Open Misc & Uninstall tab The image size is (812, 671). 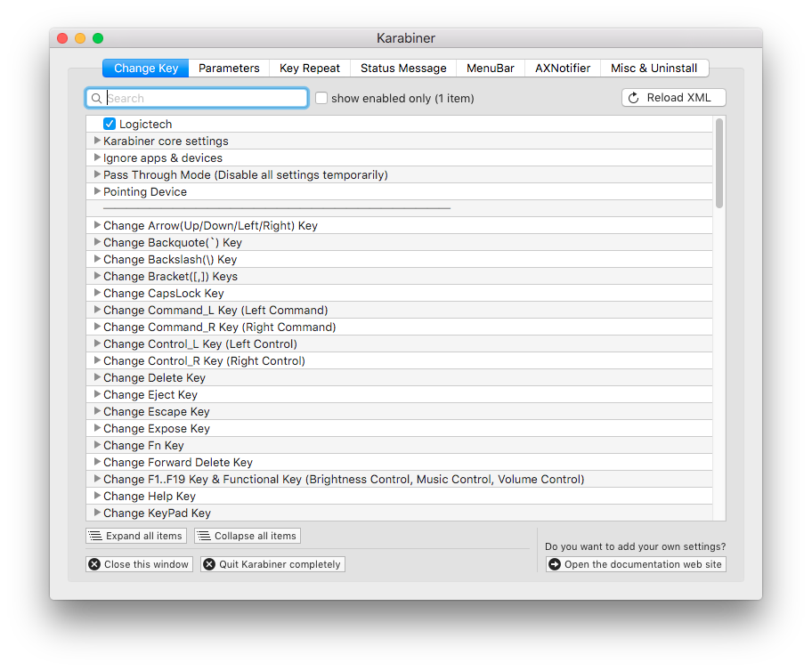click(x=654, y=69)
